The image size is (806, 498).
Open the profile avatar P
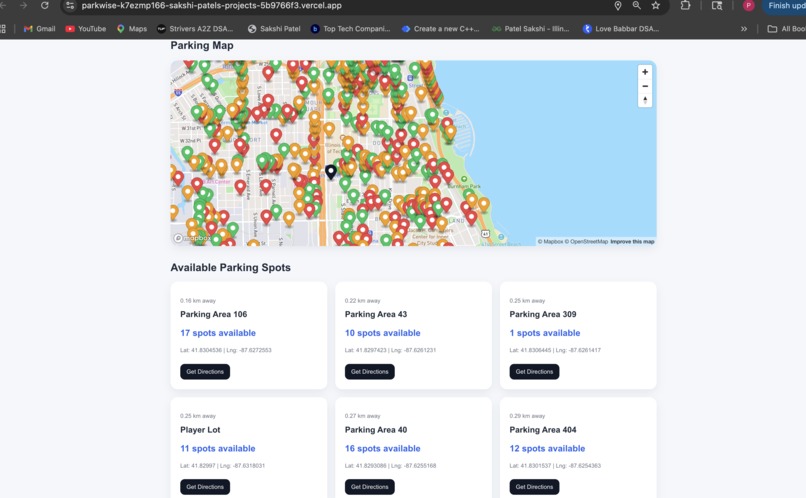click(x=748, y=5)
